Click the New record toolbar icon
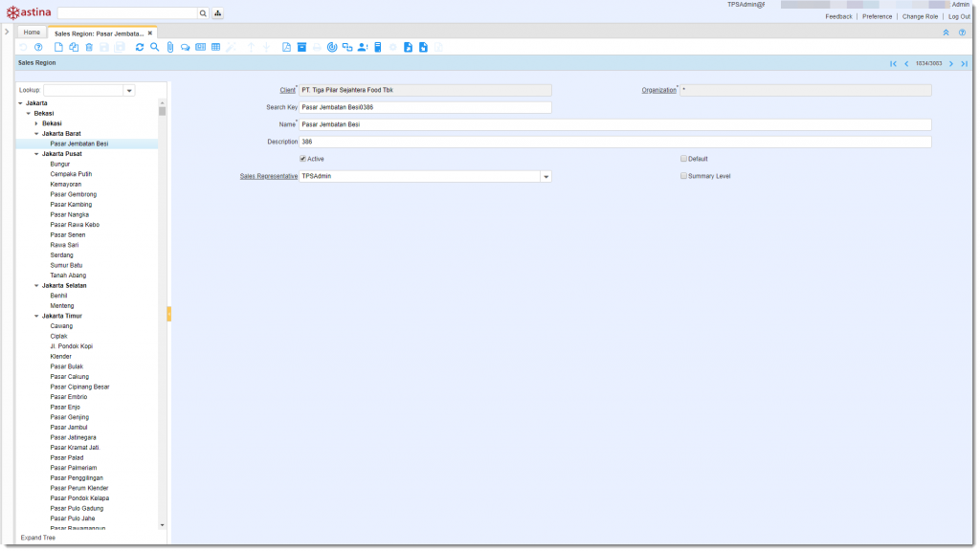 [x=58, y=47]
